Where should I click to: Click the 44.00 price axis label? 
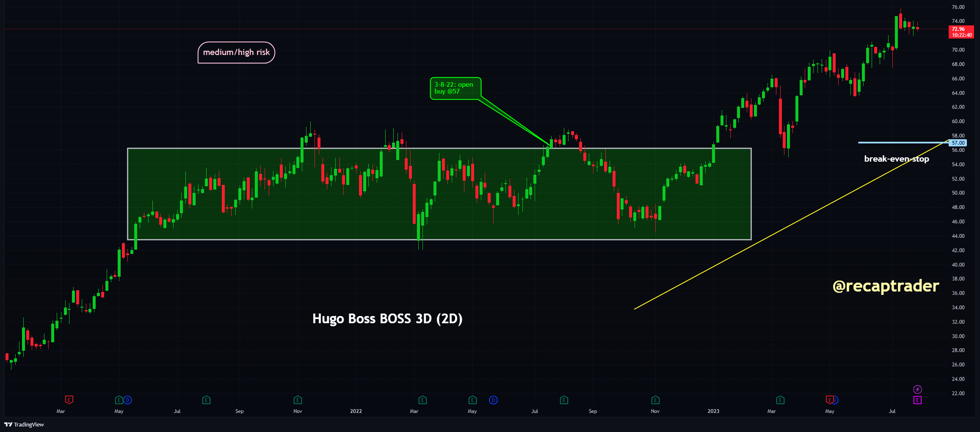958,236
